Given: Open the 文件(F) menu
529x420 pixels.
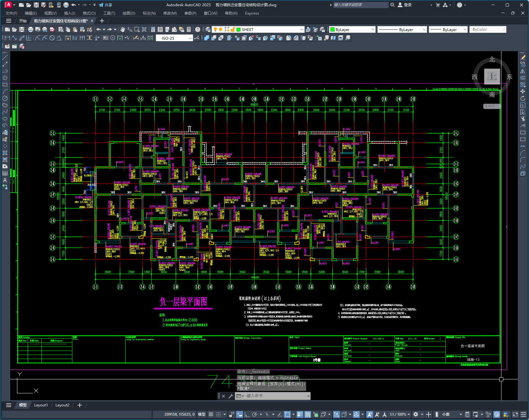Looking at the screenshot, I should (11, 13).
